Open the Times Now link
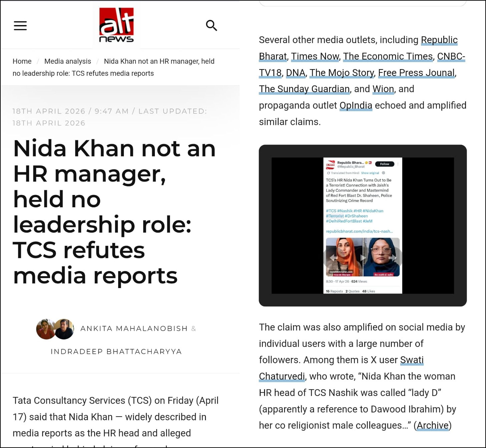 click(315, 56)
